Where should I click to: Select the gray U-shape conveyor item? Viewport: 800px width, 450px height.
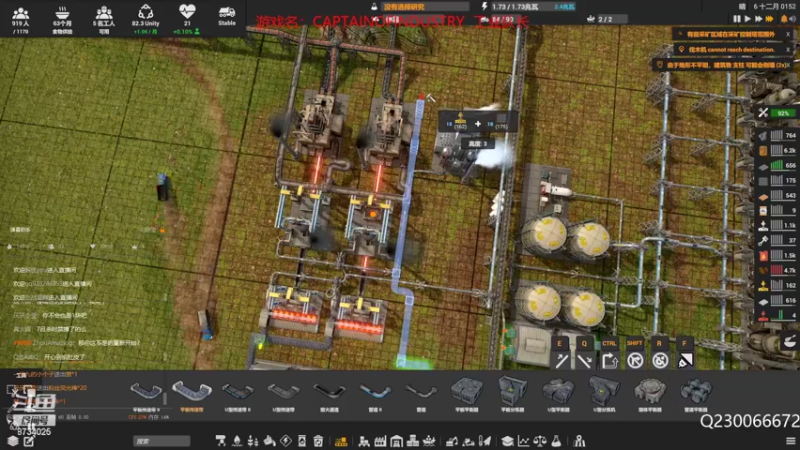coord(284,395)
